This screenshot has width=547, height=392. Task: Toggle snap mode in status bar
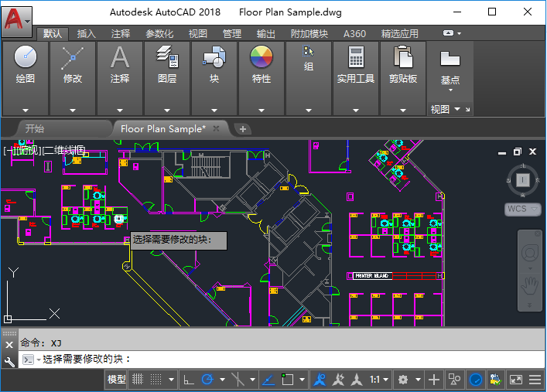tap(156, 379)
